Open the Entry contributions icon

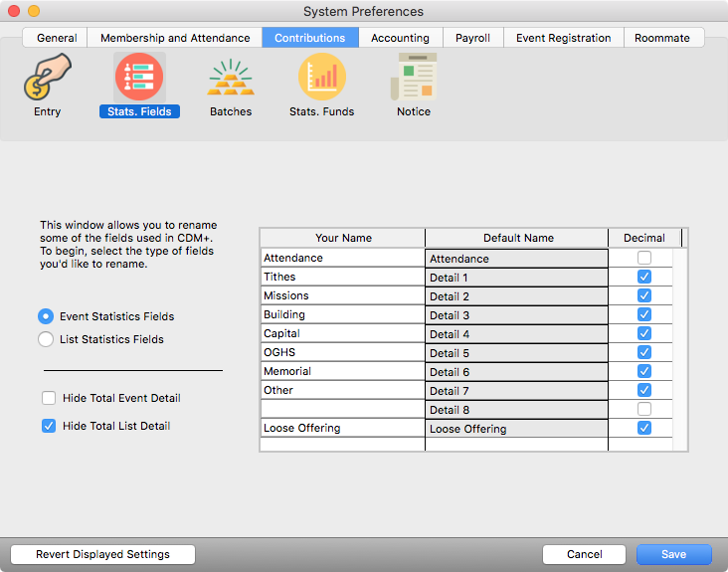tap(47, 80)
